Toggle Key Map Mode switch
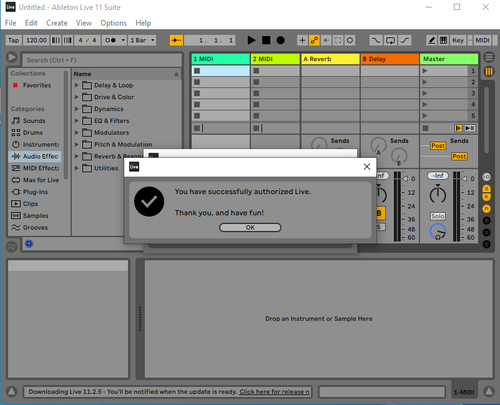Screen dimensions: 500x405 (458, 40)
